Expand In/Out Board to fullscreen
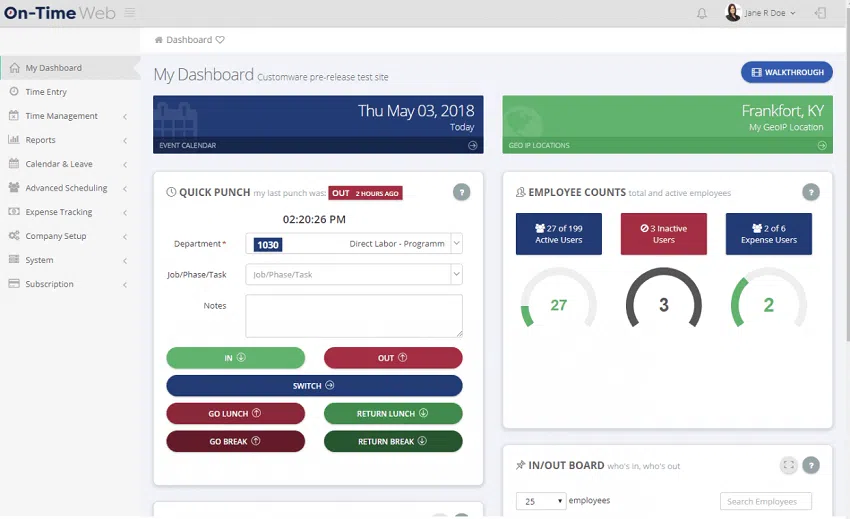This screenshot has height=519, width=850. 788,465
